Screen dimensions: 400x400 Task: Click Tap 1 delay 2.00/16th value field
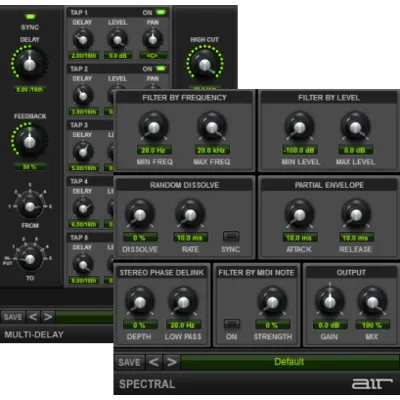pyautogui.click(x=84, y=56)
